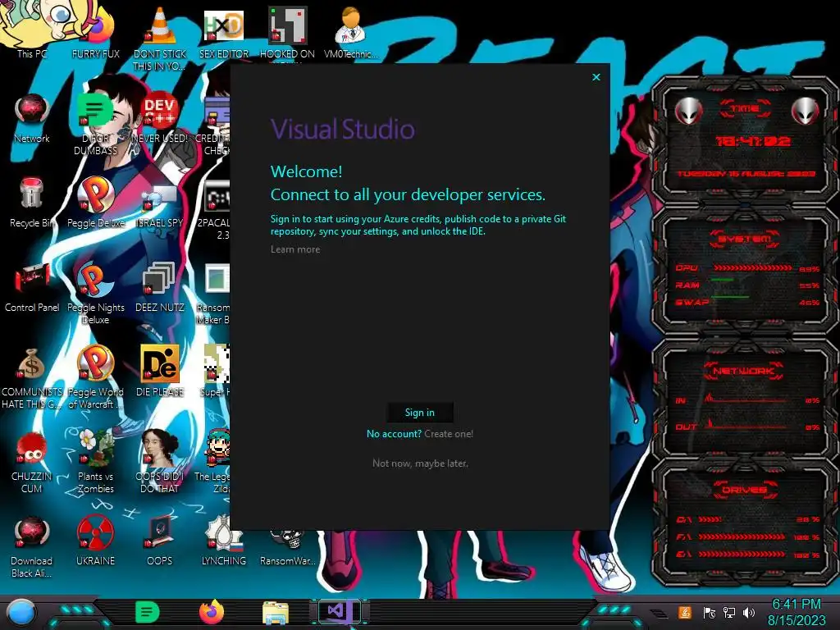Open the taskbar clock showing 6:41 PM
Image resolution: width=840 pixels, height=630 pixels.
(796, 612)
